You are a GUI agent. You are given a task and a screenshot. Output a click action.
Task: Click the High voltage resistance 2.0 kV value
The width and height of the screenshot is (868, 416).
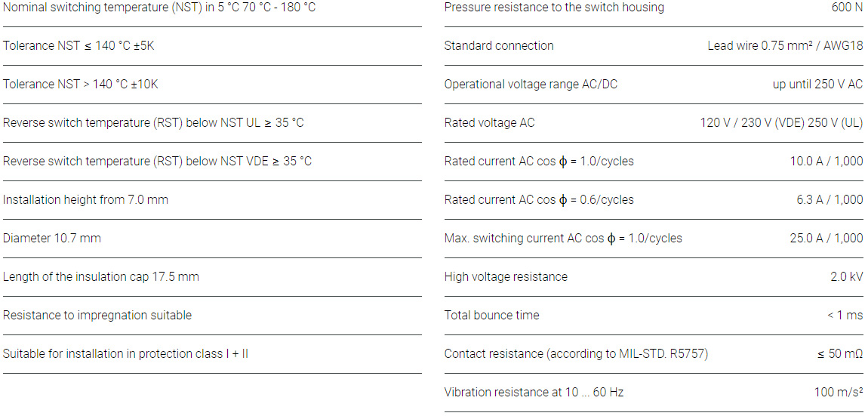tap(846, 277)
